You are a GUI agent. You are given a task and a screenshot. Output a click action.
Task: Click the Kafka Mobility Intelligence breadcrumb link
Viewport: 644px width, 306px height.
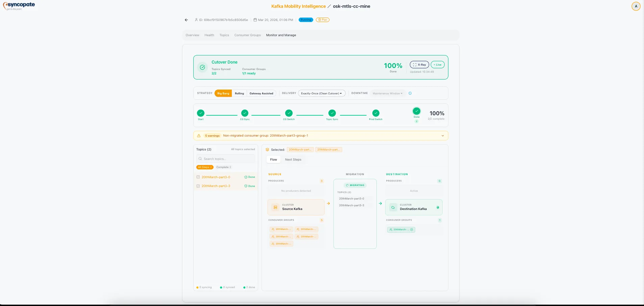(298, 6)
